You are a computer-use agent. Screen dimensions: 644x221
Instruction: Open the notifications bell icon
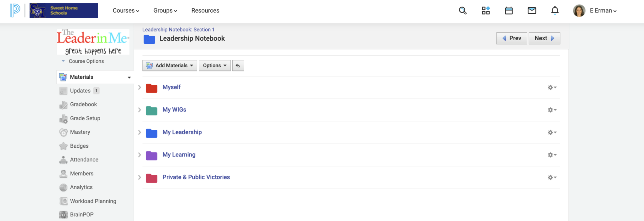[x=555, y=11]
